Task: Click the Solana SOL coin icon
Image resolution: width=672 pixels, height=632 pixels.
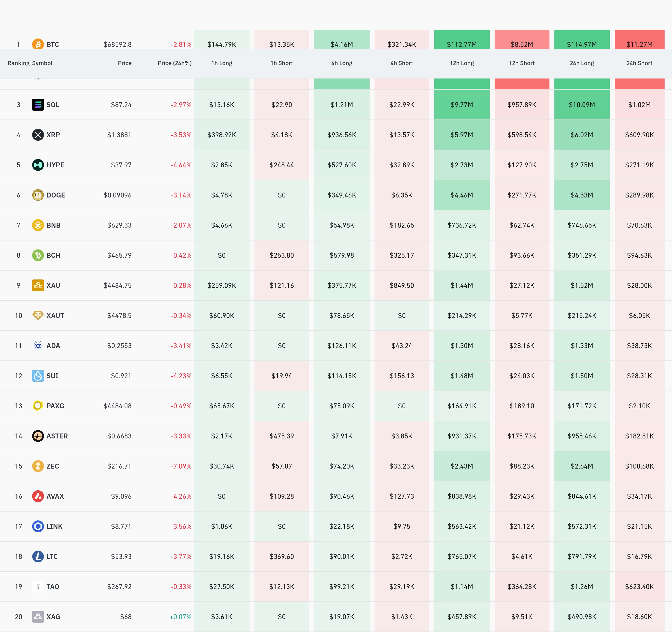Action: click(x=38, y=105)
